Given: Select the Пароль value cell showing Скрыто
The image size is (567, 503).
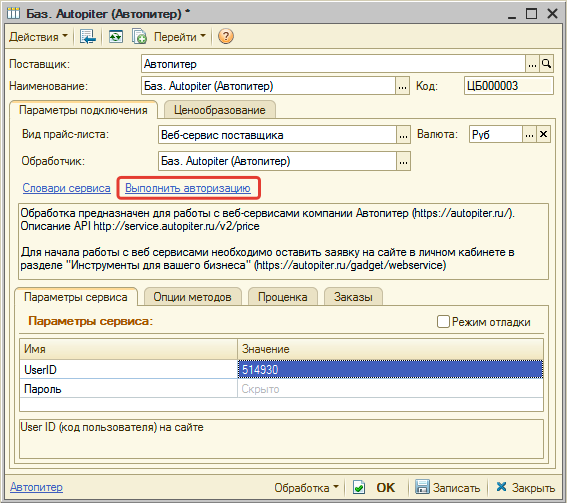Looking at the screenshot, I should tap(390, 389).
